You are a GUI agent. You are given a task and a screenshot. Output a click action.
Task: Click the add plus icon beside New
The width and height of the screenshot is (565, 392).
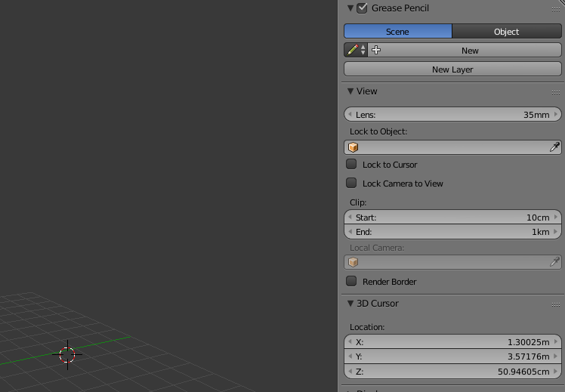pyautogui.click(x=376, y=50)
